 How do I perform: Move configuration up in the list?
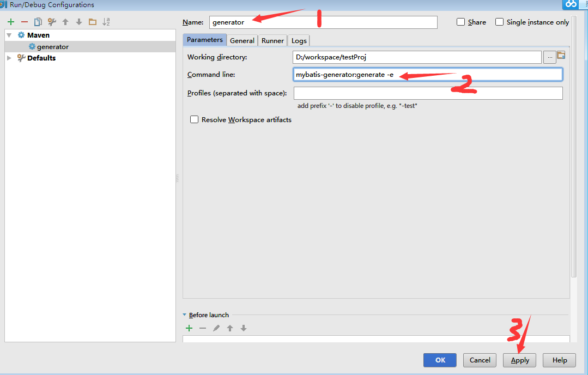(65, 22)
